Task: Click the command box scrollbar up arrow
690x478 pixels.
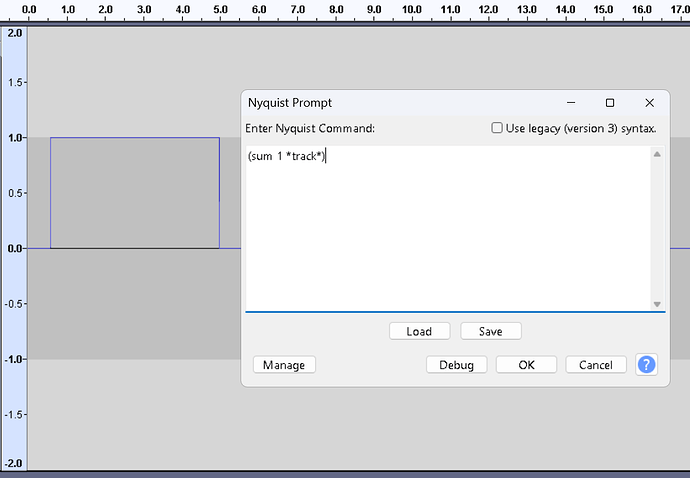Action: pyautogui.click(x=657, y=154)
